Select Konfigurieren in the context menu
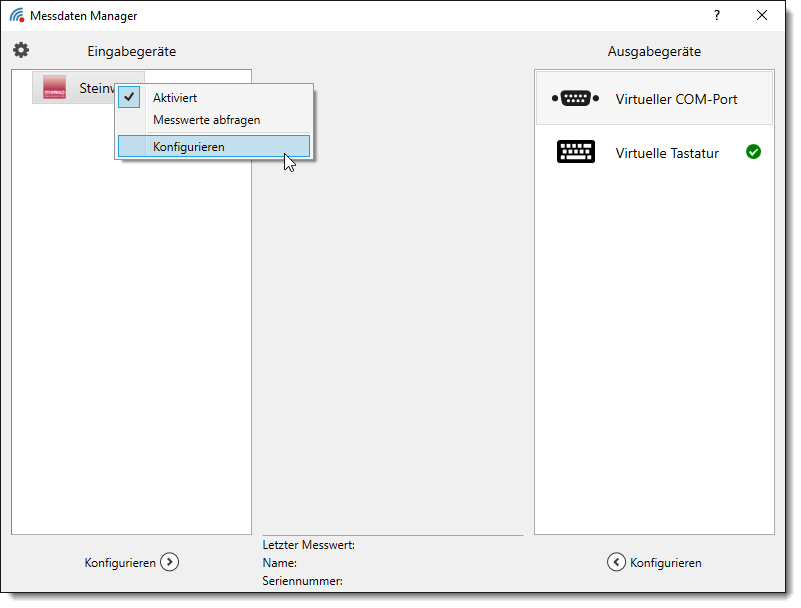Viewport: 801px width, 608px height. pyautogui.click(x=188, y=147)
